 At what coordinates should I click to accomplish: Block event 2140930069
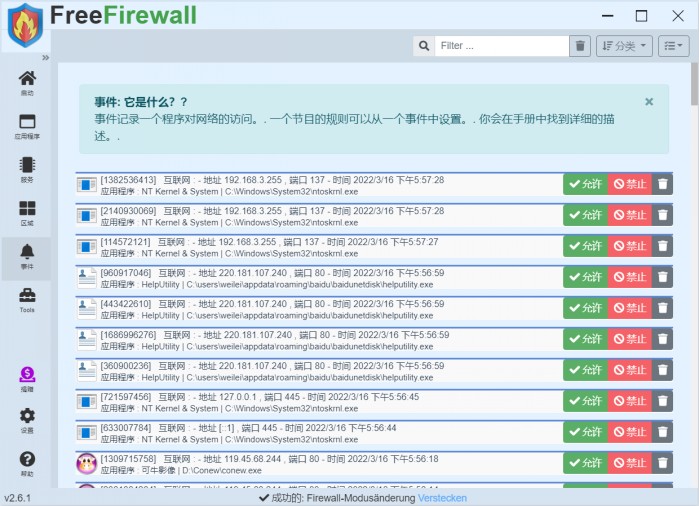pyautogui.click(x=629, y=215)
